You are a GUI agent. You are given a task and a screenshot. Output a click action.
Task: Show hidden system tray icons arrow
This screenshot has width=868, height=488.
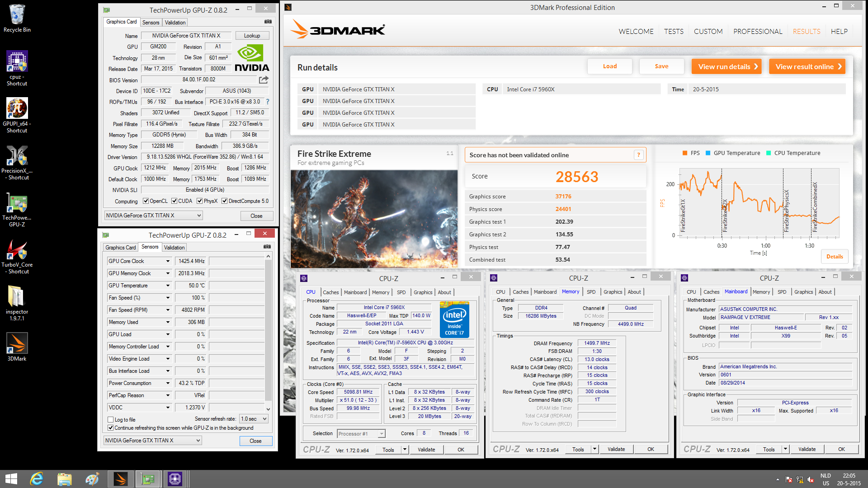778,479
